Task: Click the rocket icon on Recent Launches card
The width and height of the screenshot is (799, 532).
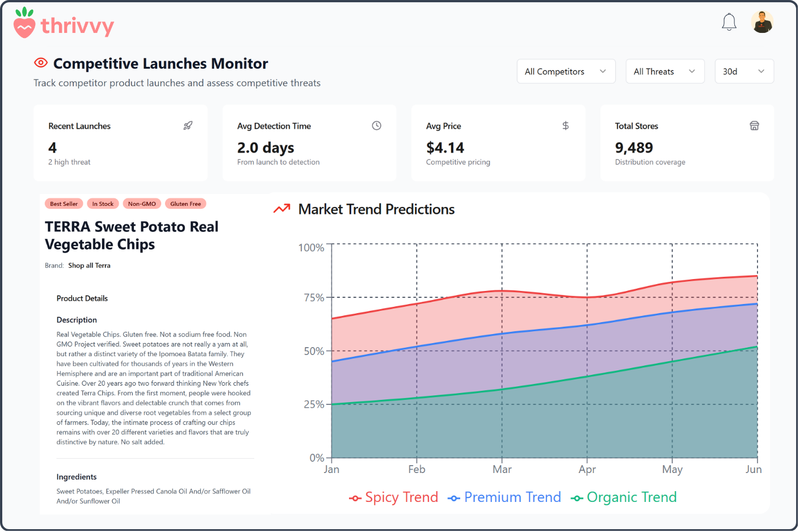Action: [x=188, y=125]
